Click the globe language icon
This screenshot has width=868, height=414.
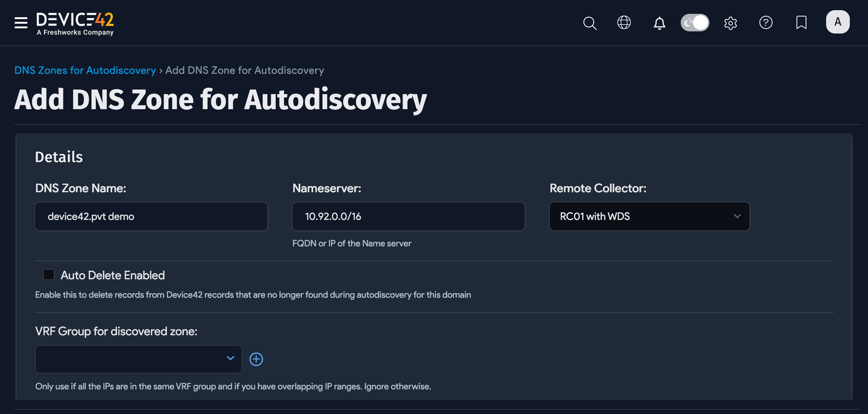(624, 22)
